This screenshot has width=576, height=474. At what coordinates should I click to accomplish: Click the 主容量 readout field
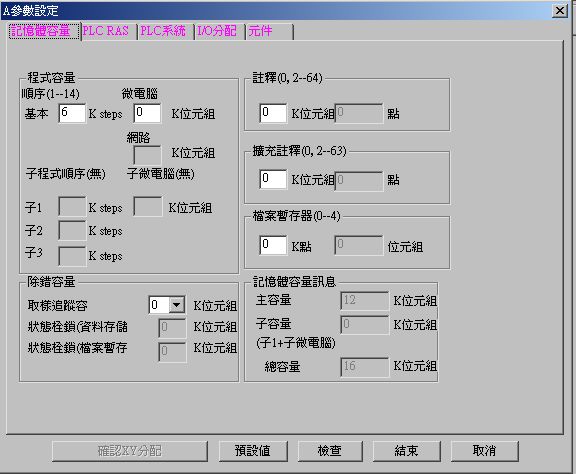click(x=364, y=301)
